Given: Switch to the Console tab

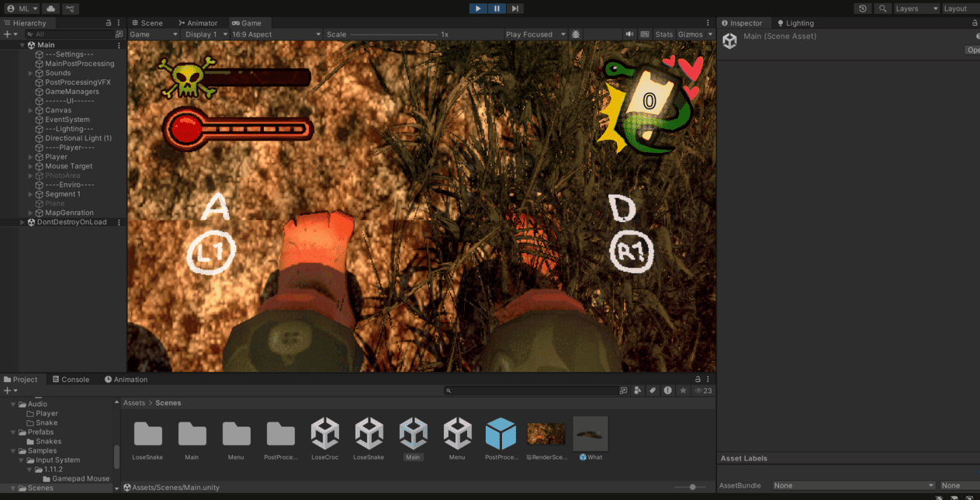Looking at the screenshot, I should pyautogui.click(x=70, y=380).
